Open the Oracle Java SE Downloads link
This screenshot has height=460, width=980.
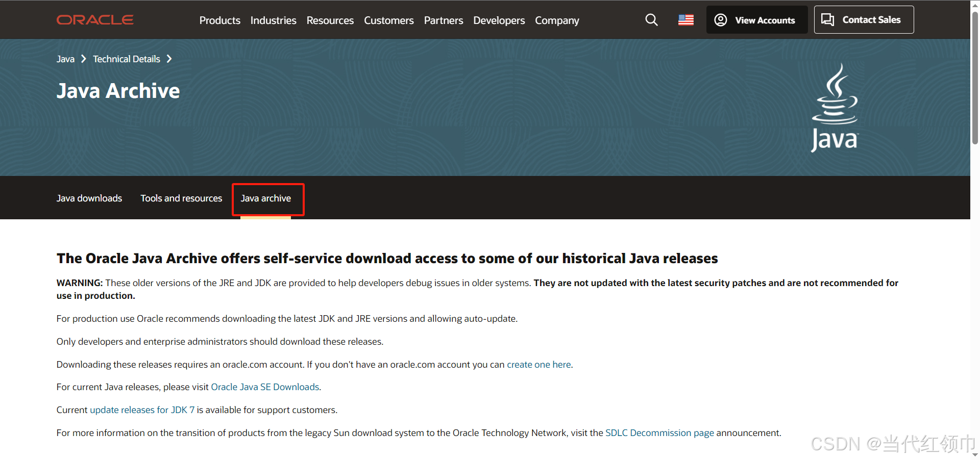pos(265,387)
